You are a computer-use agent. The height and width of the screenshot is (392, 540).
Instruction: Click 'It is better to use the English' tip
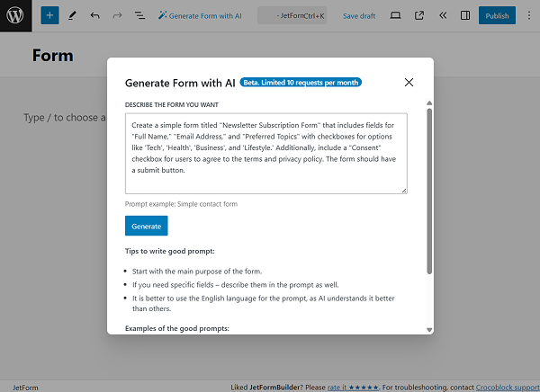point(264,304)
